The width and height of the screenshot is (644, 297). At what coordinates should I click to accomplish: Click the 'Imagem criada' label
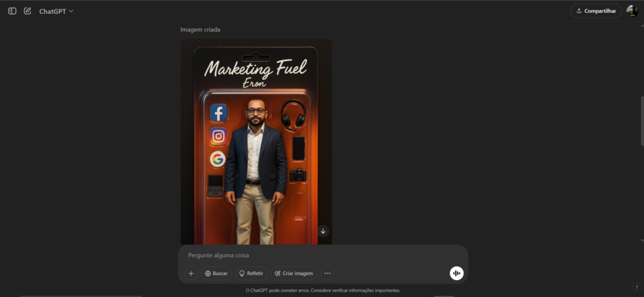click(x=200, y=30)
